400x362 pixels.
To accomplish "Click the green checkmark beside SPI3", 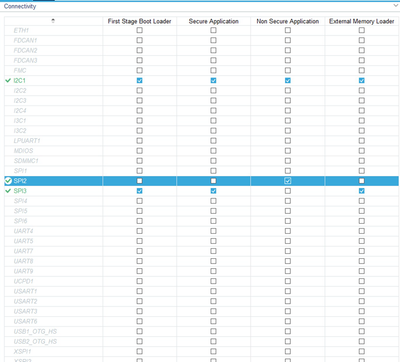I will tap(8, 191).
